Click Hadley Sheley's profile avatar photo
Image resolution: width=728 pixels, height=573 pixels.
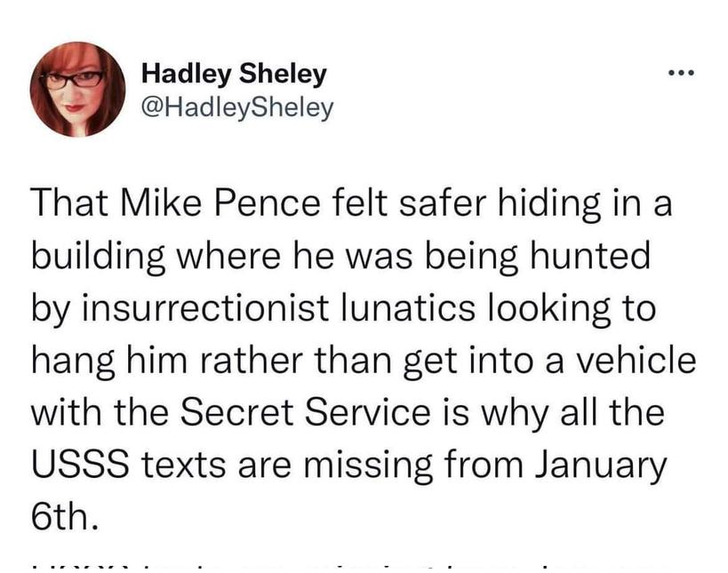tap(78, 89)
